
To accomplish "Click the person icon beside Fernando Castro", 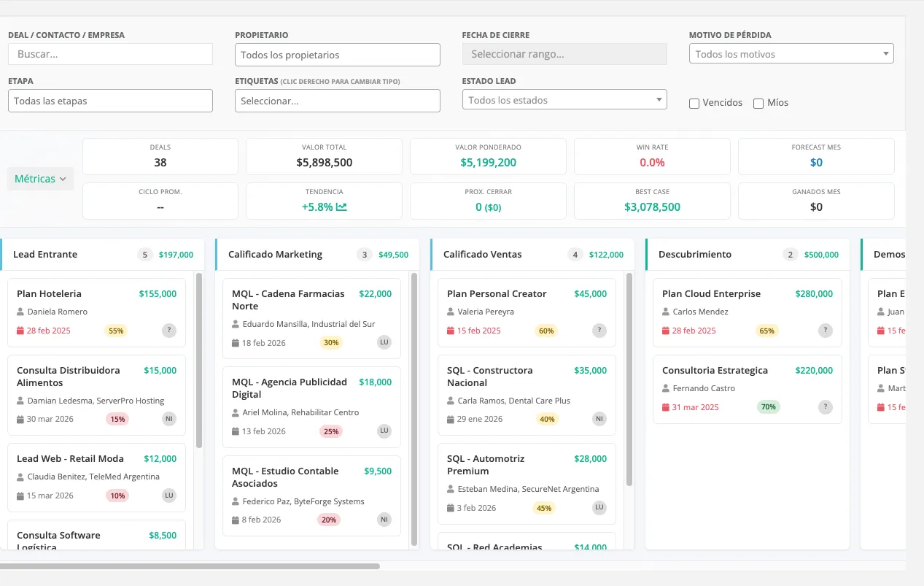I will [x=666, y=388].
